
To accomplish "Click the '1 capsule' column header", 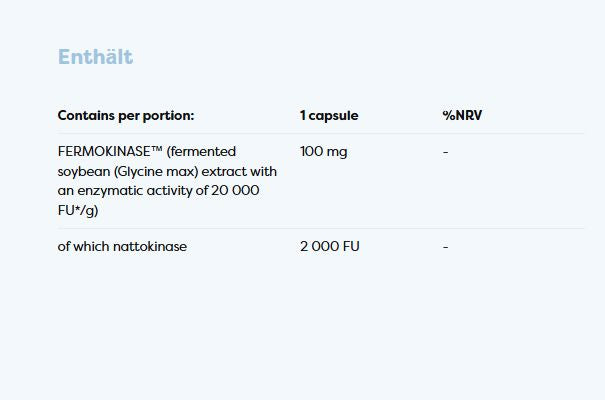I will pos(328,116).
